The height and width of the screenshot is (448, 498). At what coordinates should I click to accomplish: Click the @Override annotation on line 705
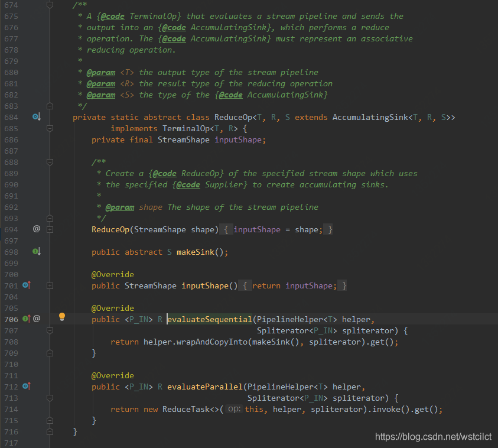pyautogui.click(x=113, y=308)
